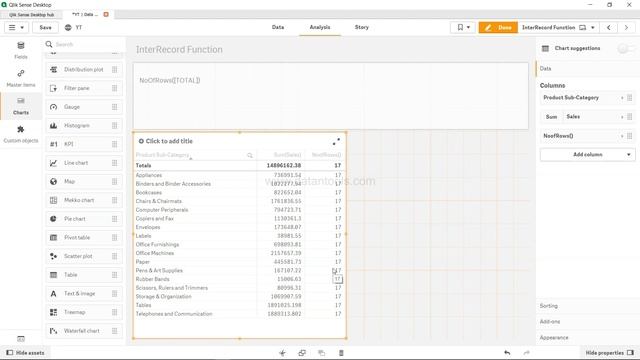The width and height of the screenshot is (640, 360).
Task: Go to the previous sheet
Action: coord(609,27)
